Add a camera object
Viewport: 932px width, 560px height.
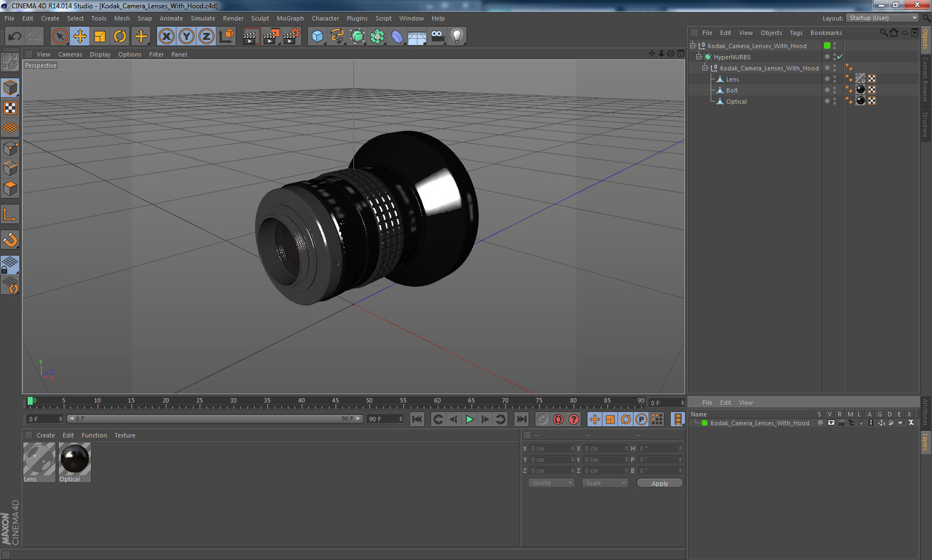point(437,37)
